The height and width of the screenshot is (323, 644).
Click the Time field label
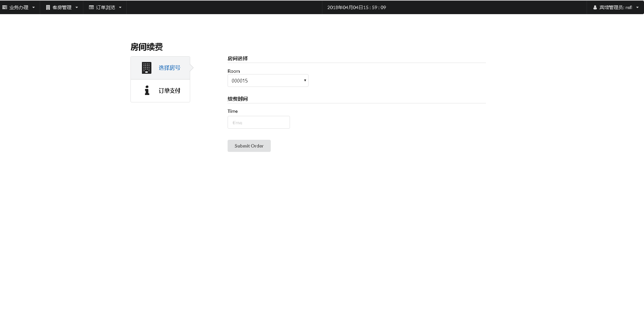(233, 111)
